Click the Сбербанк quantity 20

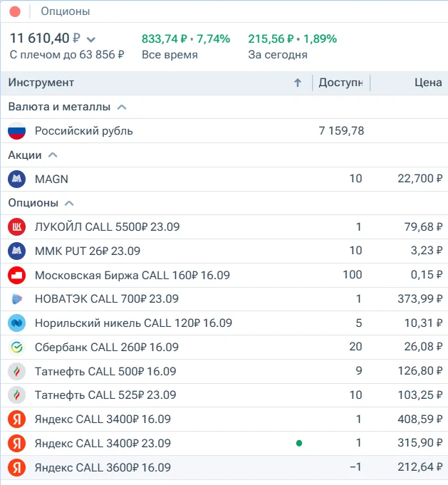(356, 347)
